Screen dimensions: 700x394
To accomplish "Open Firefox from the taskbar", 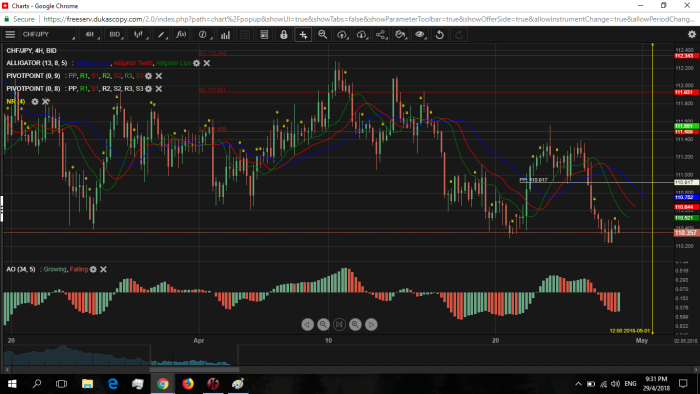I will tap(188, 383).
